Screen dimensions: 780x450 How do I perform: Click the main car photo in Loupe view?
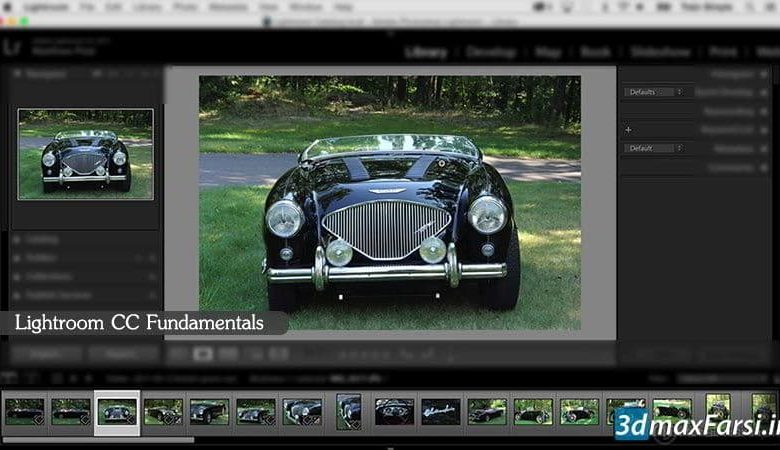click(x=390, y=202)
